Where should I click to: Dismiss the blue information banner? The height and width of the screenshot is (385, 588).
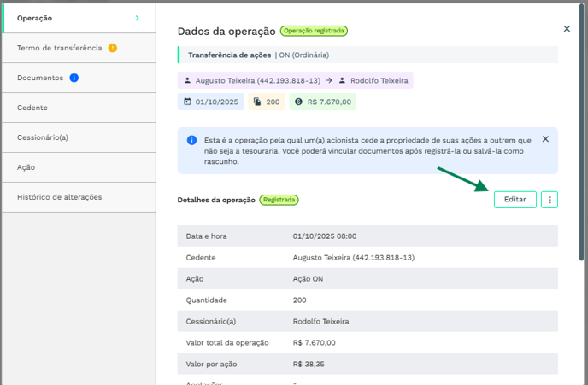[x=545, y=139]
